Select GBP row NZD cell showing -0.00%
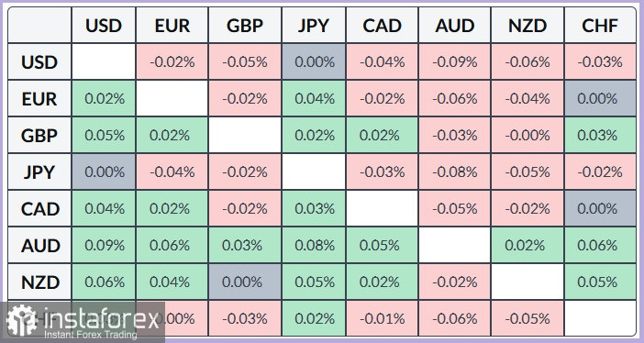 point(527,135)
